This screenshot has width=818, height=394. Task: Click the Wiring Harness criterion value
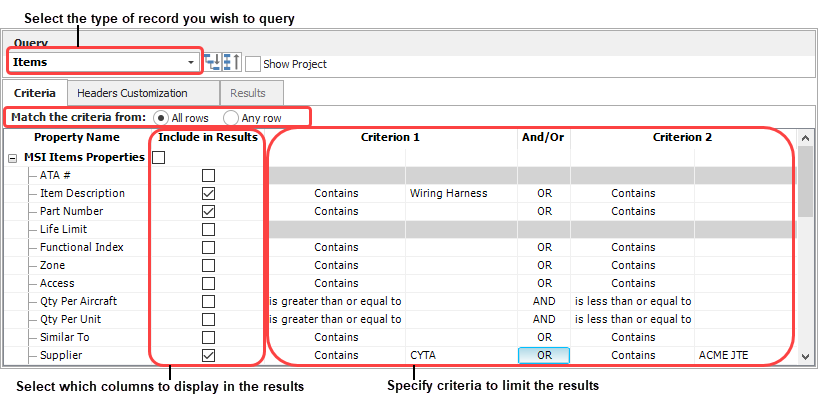[x=461, y=194]
